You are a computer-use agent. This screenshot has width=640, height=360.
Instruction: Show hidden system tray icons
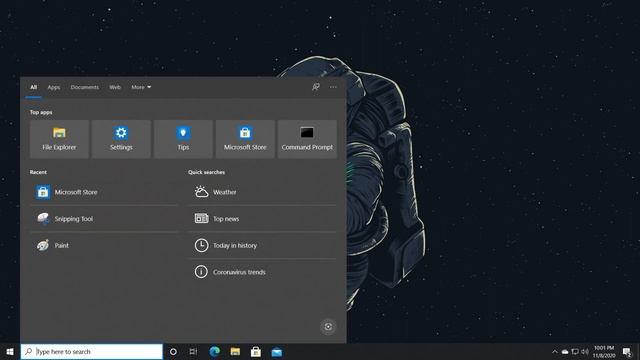(x=555, y=351)
